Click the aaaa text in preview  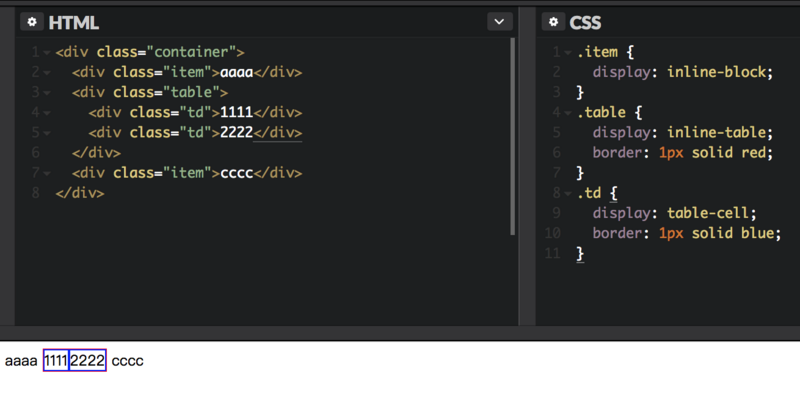[21, 361]
